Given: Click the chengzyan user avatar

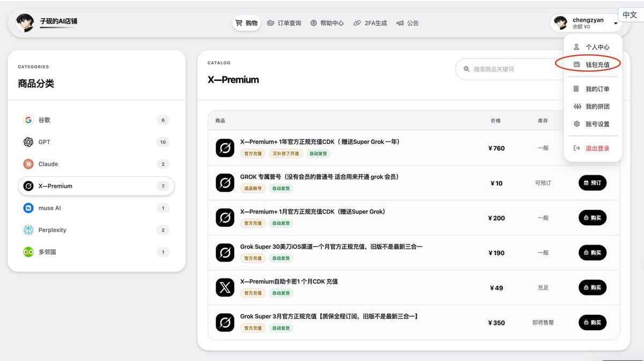Looking at the screenshot, I should [x=561, y=23].
